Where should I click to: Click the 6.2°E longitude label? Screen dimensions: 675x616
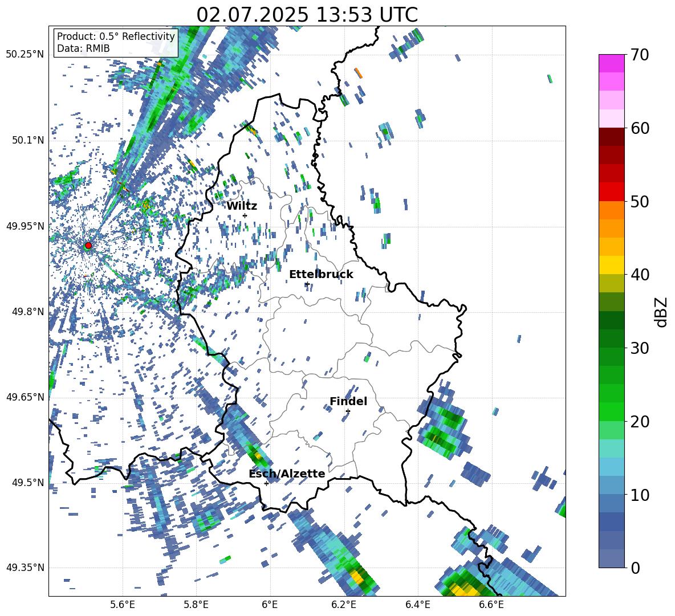pyautogui.click(x=344, y=605)
